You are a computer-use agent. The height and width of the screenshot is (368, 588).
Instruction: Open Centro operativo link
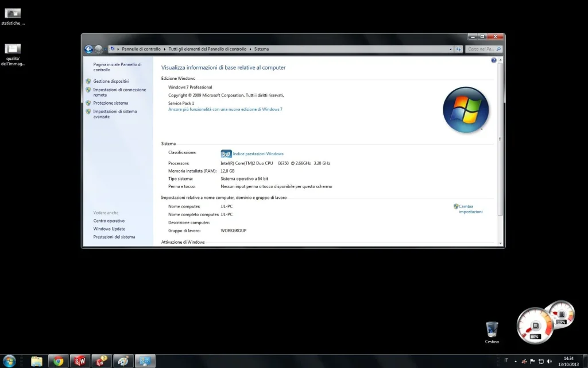click(x=109, y=221)
